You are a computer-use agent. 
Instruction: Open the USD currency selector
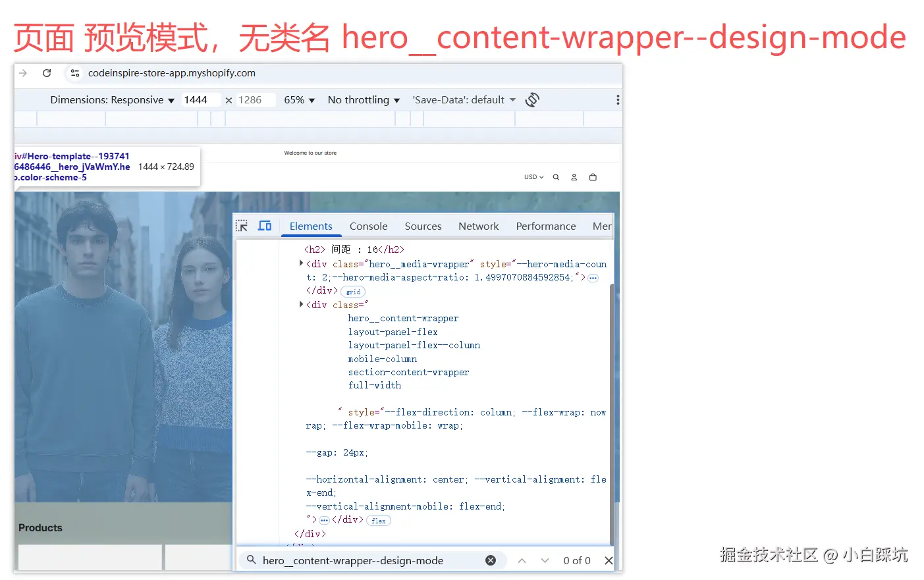(x=533, y=177)
